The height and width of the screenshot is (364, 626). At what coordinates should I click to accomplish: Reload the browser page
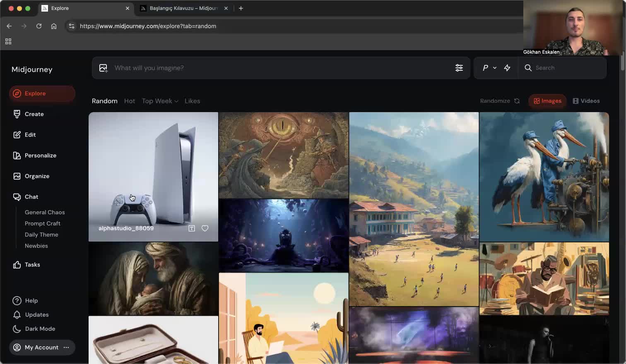pos(39,26)
